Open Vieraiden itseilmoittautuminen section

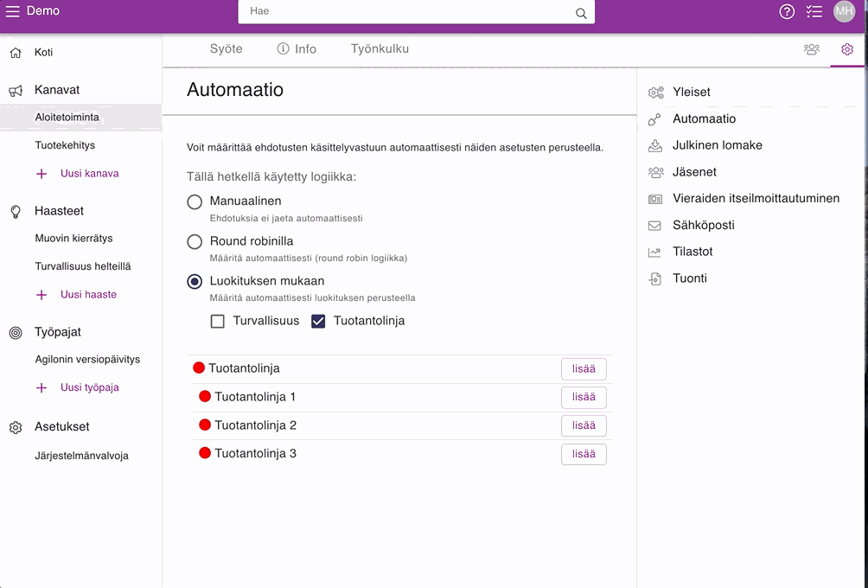tap(756, 198)
